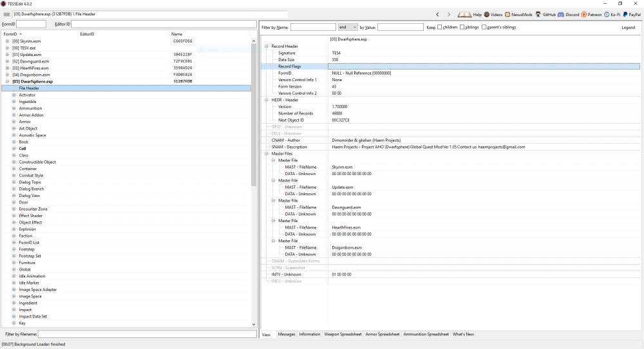644x349 pixels.
Task: Click the TES5Edit app icon in title bar
Action: click(3, 3)
